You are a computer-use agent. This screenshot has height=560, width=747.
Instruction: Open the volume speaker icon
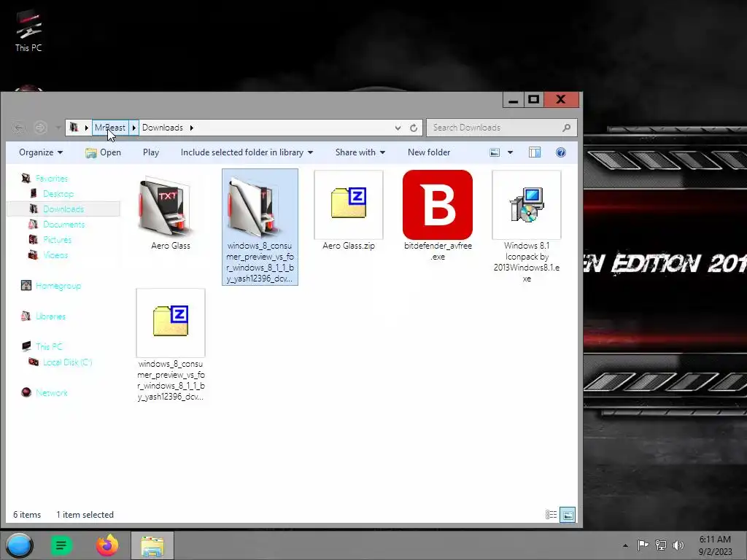(678, 545)
